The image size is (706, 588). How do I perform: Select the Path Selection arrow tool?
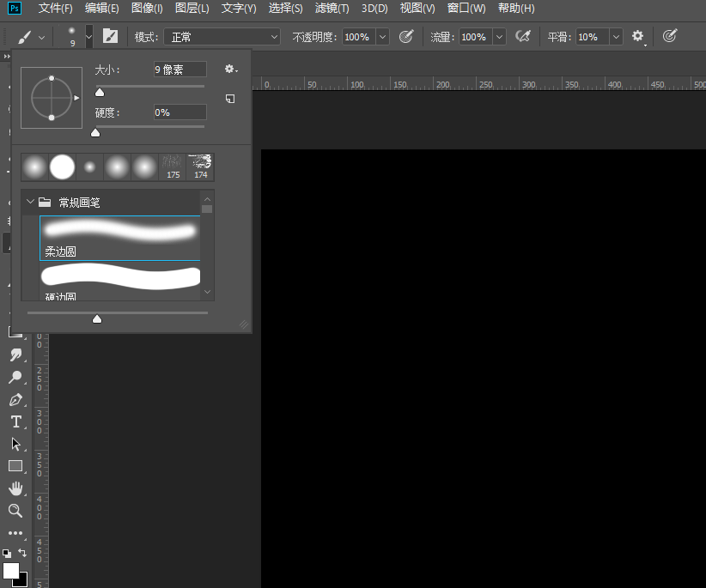point(15,444)
